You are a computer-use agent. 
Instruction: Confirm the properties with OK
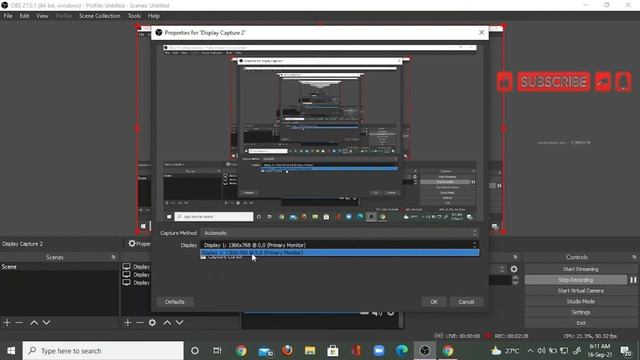pyautogui.click(x=434, y=302)
